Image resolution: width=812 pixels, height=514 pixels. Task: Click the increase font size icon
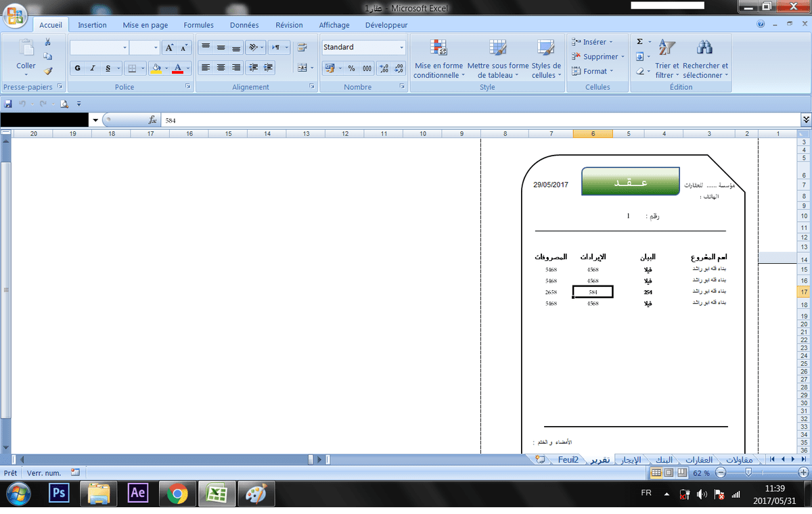click(169, 47)
